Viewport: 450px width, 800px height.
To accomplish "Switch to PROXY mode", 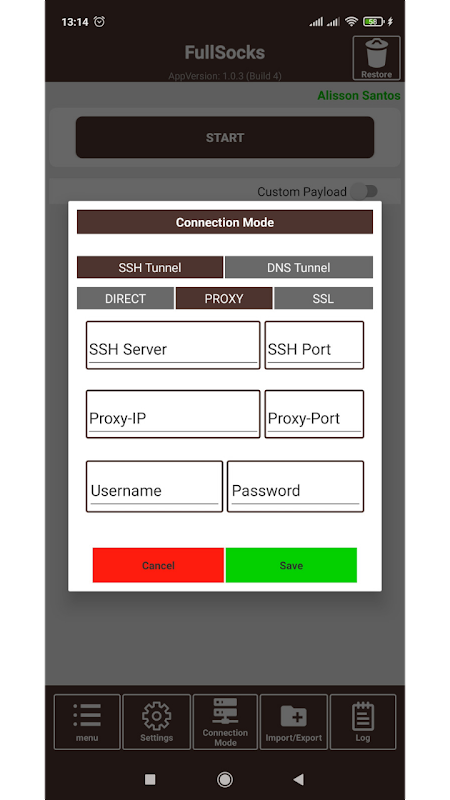I will point(223,298).
